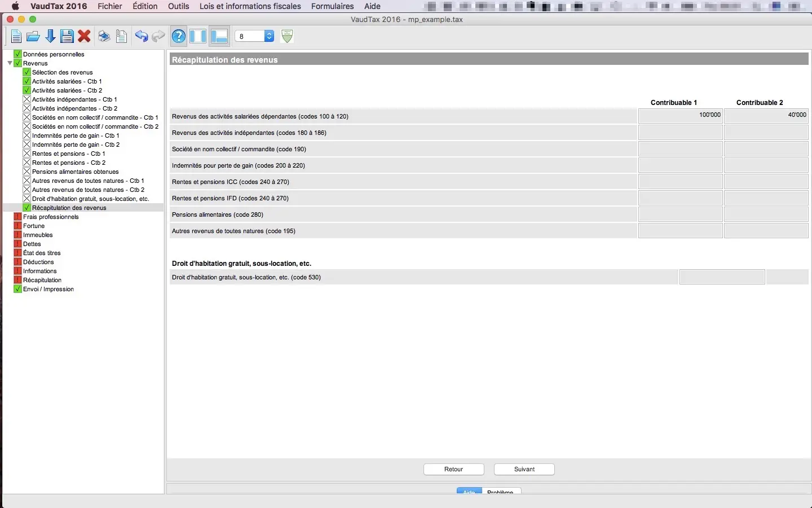Open the Déductions section
The height and width of the screenshot is (508, 812).
point(38,262)
